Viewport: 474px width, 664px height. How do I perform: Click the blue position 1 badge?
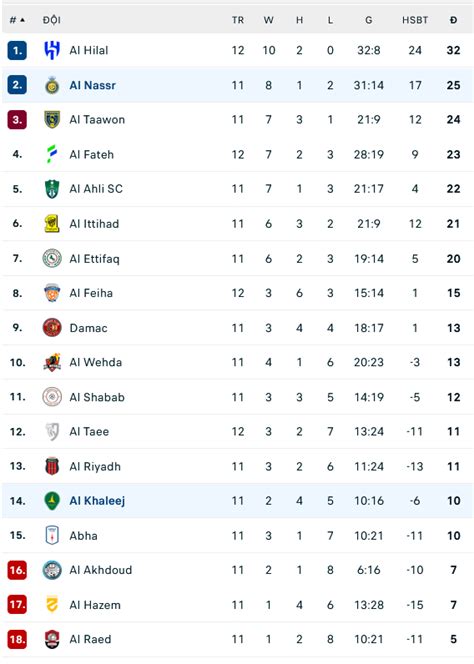click(17, 50)
